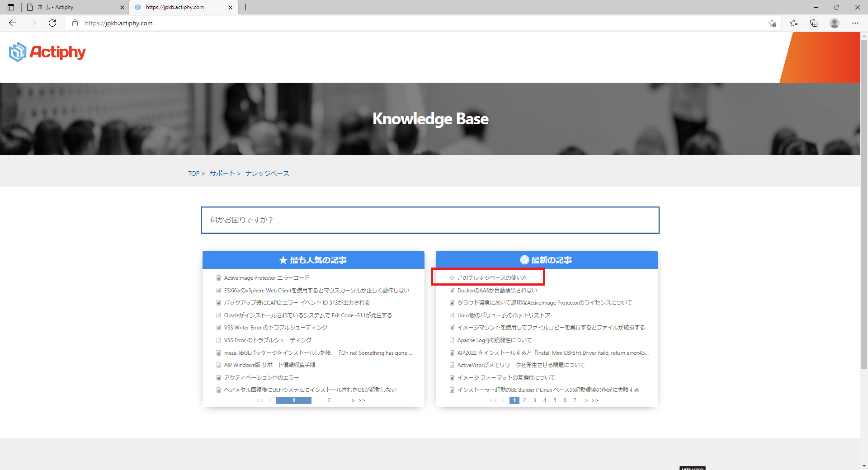Open AIP Windows版 サポート情報収集手順

click(x=270, y=365)
